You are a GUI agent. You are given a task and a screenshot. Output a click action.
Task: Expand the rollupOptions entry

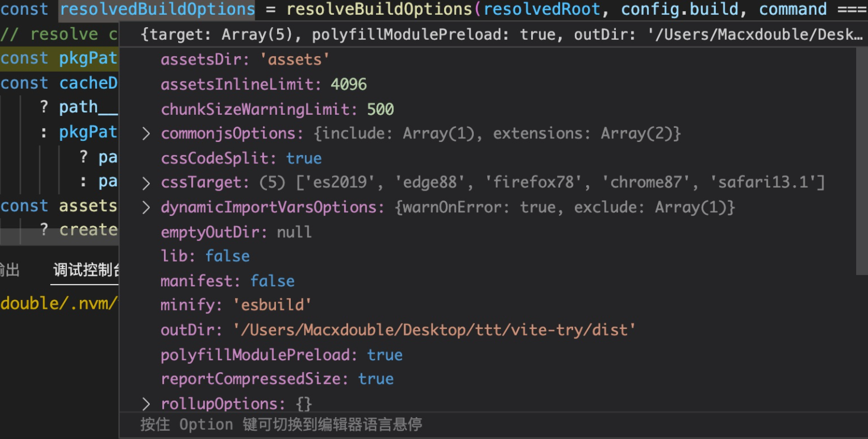[x=146, y=404]
